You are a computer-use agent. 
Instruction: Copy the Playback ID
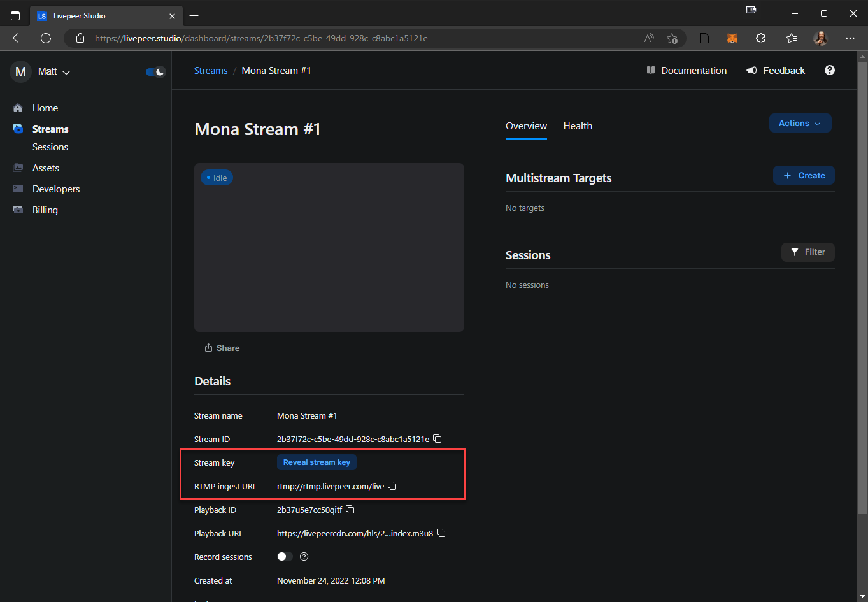click(x=350, y=510)
